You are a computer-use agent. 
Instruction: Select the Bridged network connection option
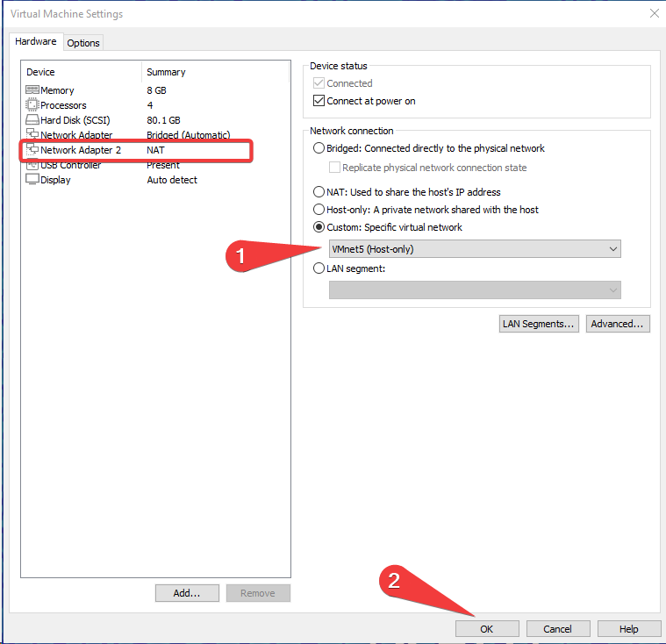[319, 147]
